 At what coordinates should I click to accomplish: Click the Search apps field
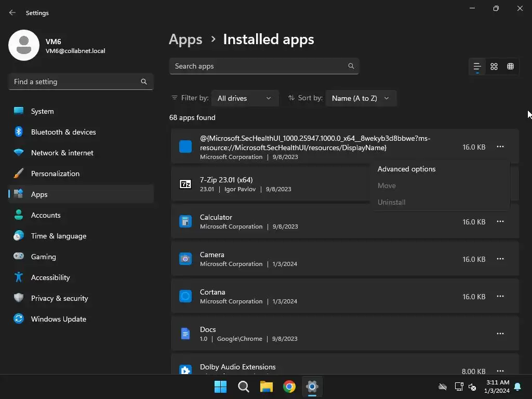coord(260,66)
